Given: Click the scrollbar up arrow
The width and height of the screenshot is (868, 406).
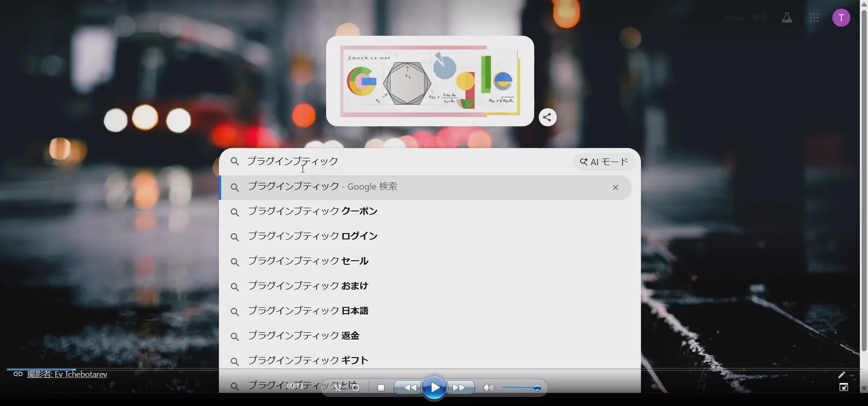Looking at the screenshot, I should pyautogui.click(x=864, y=4).
